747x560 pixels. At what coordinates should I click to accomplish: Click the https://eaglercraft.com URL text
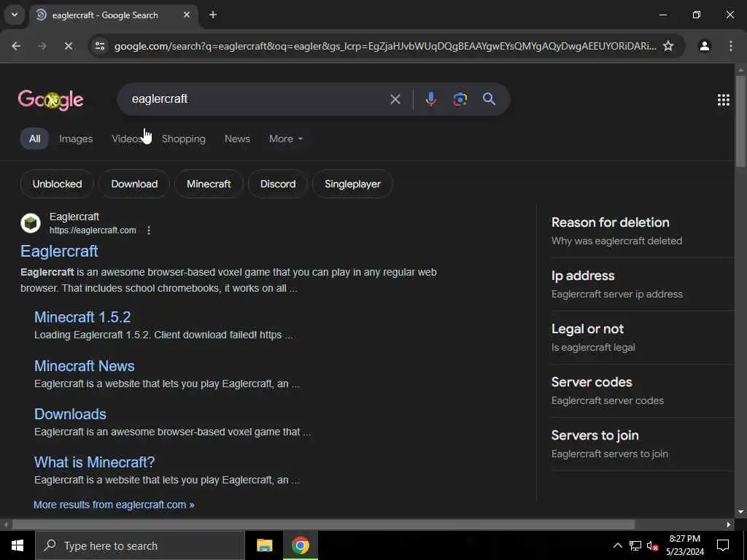click(x=93, y=230)
